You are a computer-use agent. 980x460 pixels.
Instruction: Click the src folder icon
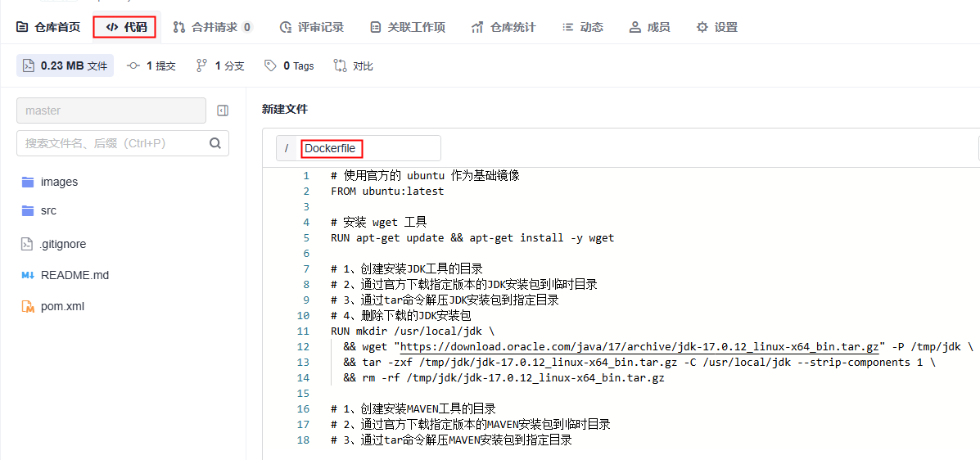[28, 210]
